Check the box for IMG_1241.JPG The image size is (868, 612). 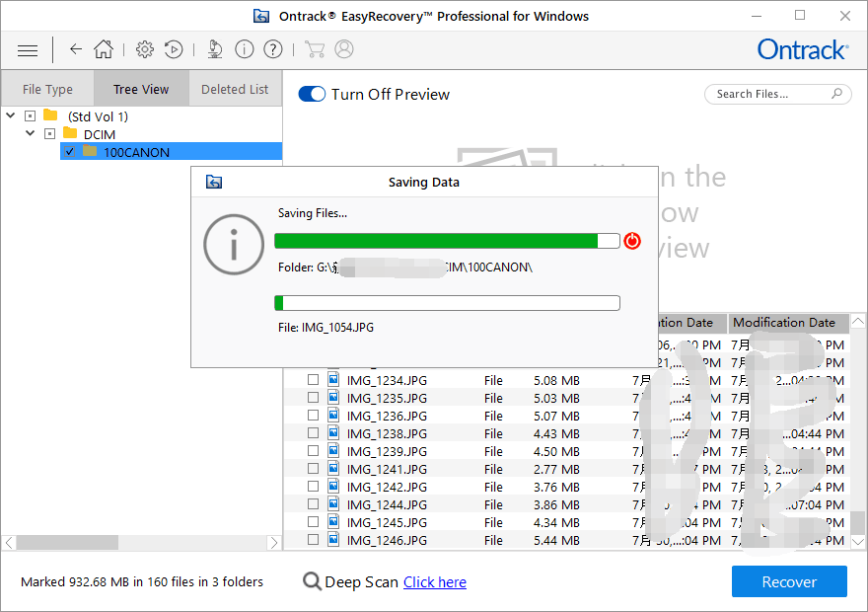(314, 469)
